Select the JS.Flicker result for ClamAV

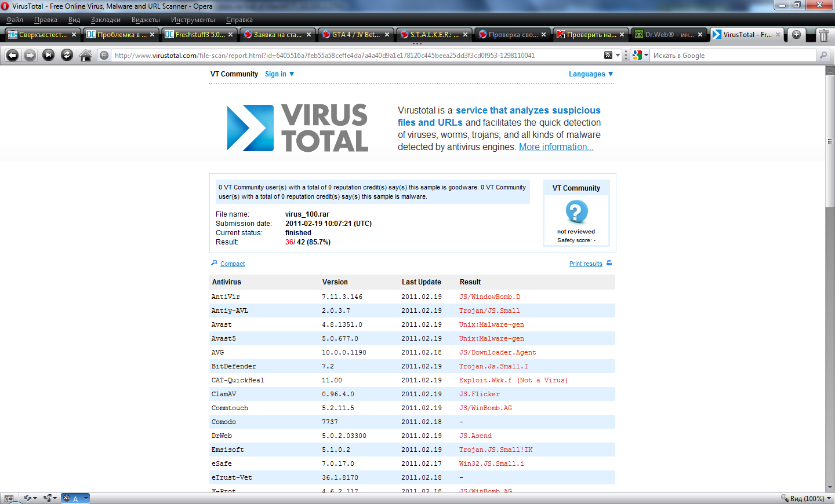480,394
